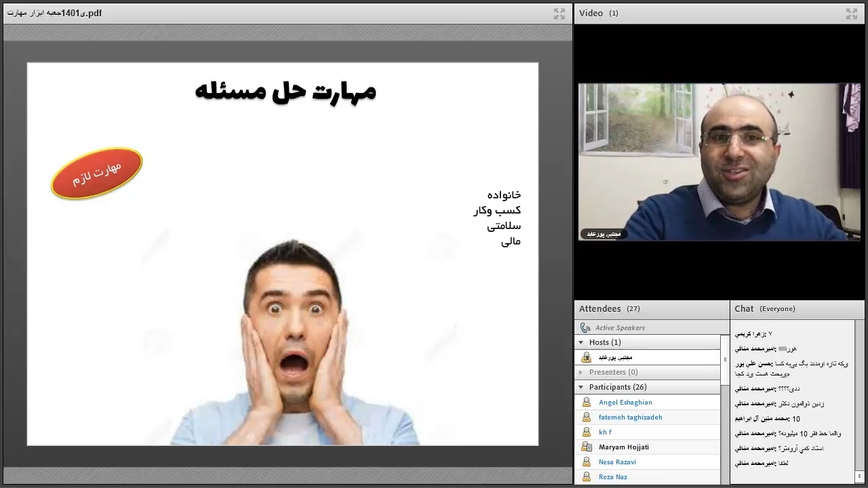Expand the Presenters (0) group
The height and width of the screenshot is (488, 868).
[x=581, y=373]
